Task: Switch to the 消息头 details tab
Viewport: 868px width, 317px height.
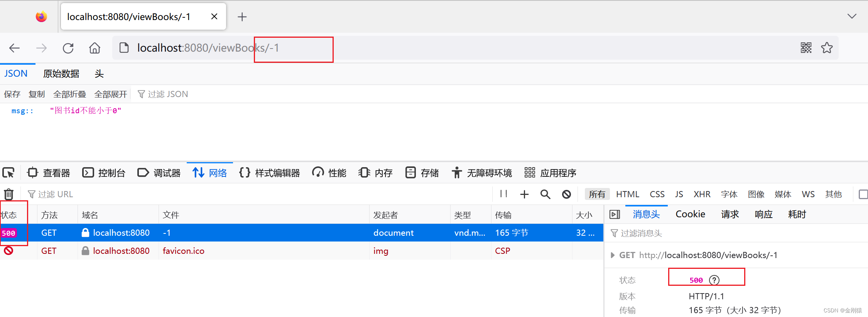Action: [646, 214]
